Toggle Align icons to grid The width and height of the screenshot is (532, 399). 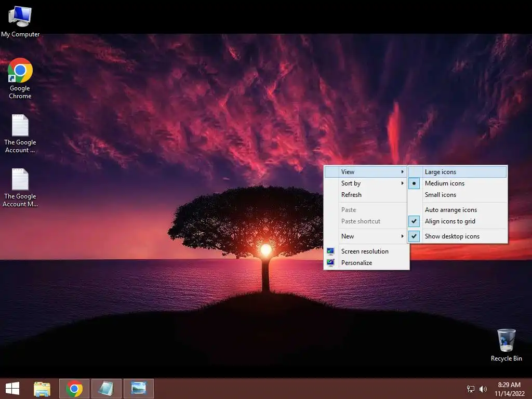click(458, 221)
